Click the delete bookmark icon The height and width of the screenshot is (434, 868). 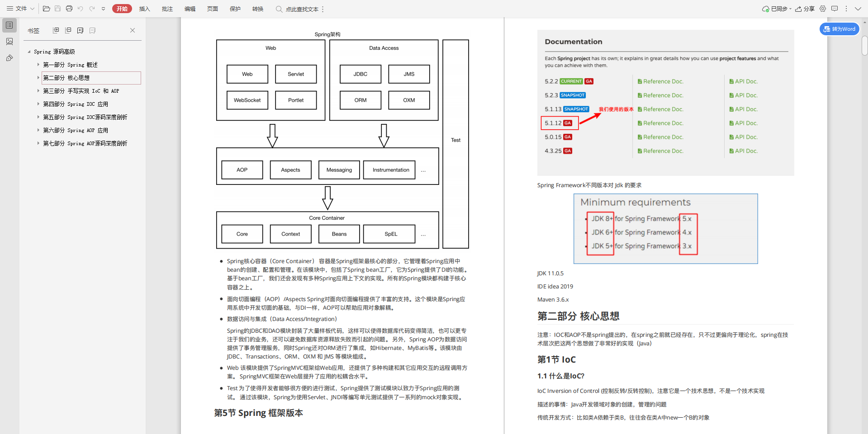(x=93, y=30)
